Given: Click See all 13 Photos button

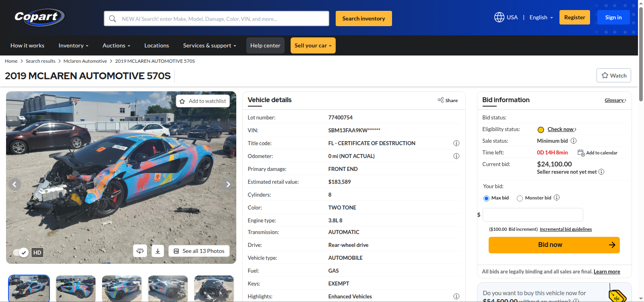Looking at the screenshot, I should click(x=199, y=251).
